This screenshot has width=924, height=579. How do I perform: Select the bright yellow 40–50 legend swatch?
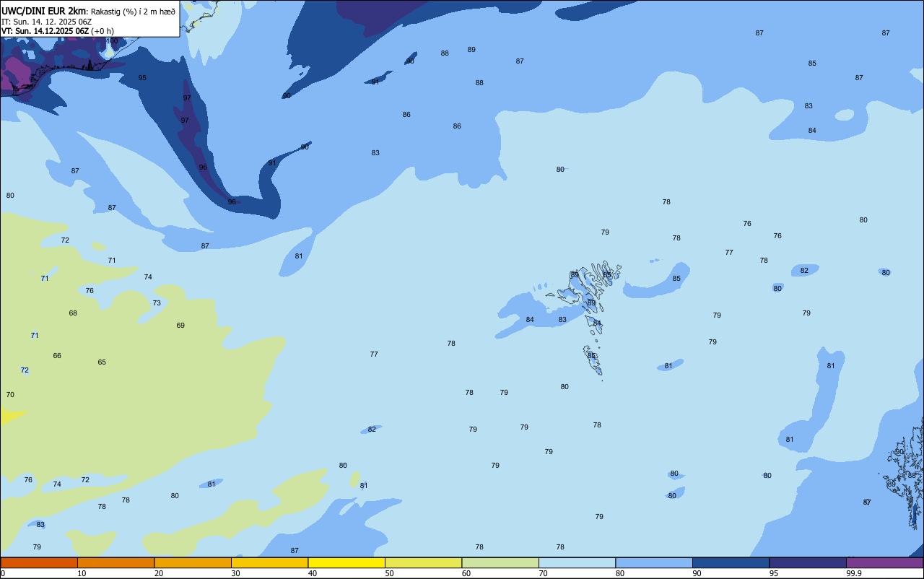click(346, 562)
